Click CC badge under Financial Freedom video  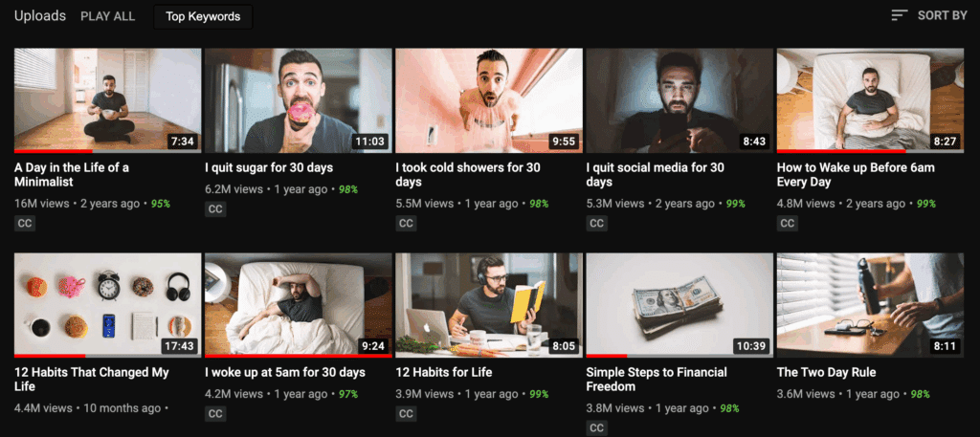pyautogui.click(x=596, y=428)
